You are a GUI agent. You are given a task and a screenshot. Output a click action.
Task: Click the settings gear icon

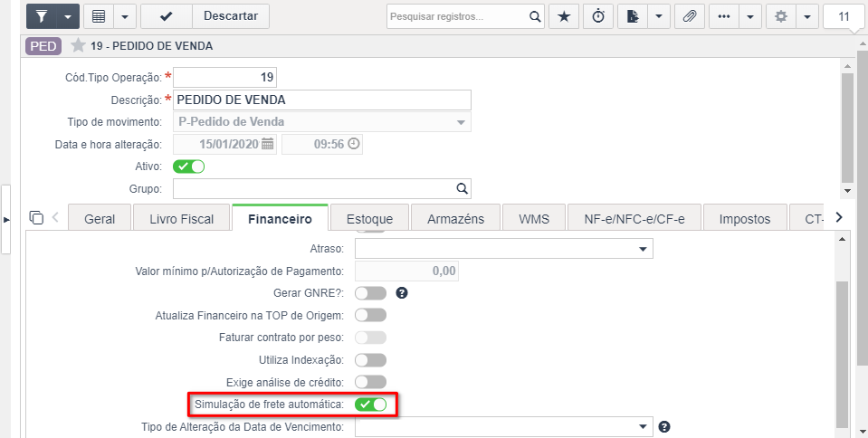[781, 16]
